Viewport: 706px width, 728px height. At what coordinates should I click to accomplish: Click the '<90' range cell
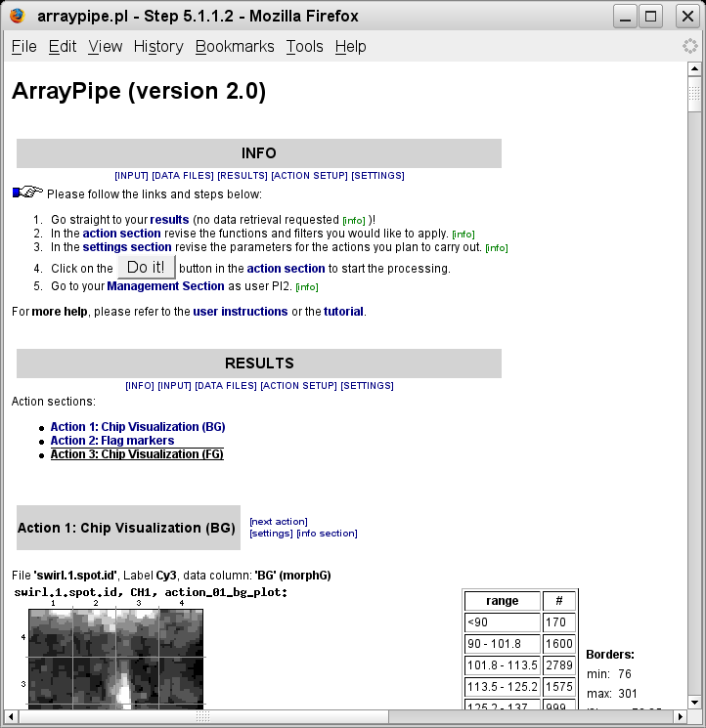pyautogui.click(x=502, y=622)
